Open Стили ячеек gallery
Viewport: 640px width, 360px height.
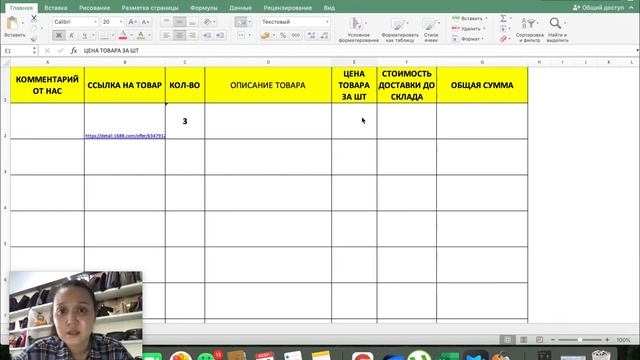(x=431, y=29)
